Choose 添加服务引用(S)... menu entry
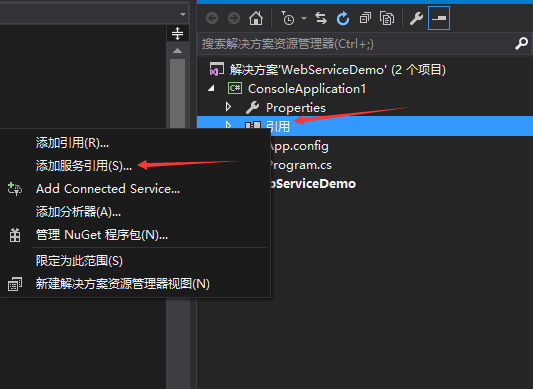 point(84,166)
